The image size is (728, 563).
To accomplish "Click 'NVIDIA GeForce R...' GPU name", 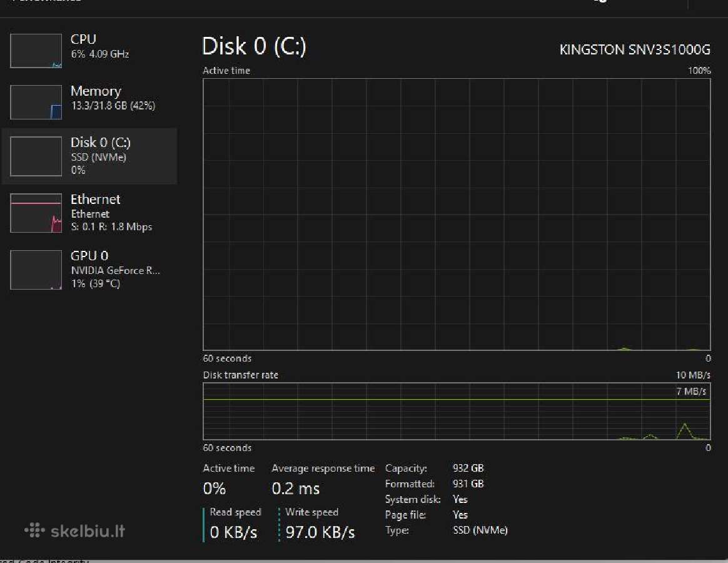I will (116, 270).
